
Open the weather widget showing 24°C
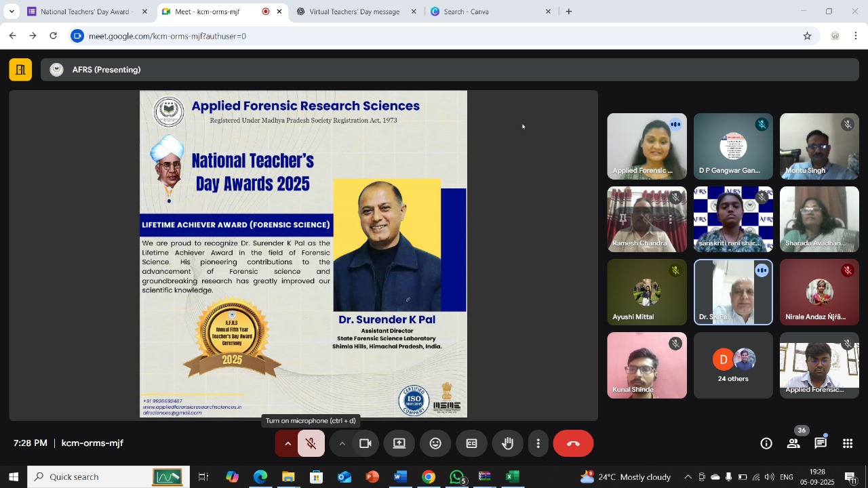tap(625, 477)
